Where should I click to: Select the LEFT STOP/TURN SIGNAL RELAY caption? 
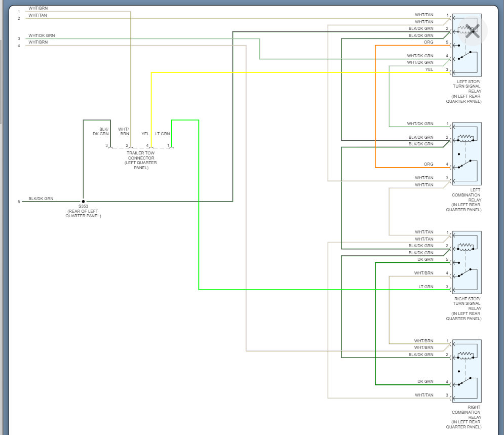(463, 91)
